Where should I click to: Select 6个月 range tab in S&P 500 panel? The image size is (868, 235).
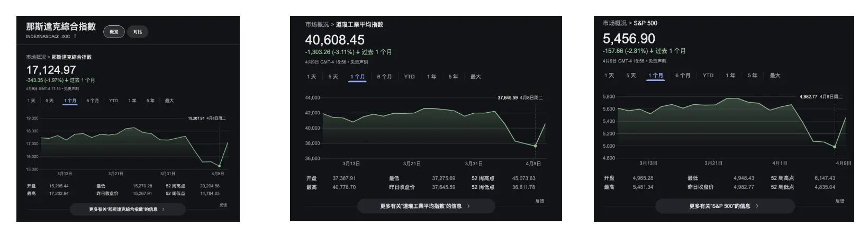click(683, 76)
